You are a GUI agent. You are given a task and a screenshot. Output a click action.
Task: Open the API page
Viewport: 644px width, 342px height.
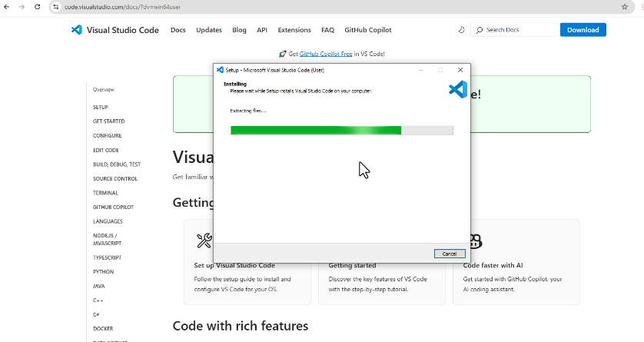(262, 30)
